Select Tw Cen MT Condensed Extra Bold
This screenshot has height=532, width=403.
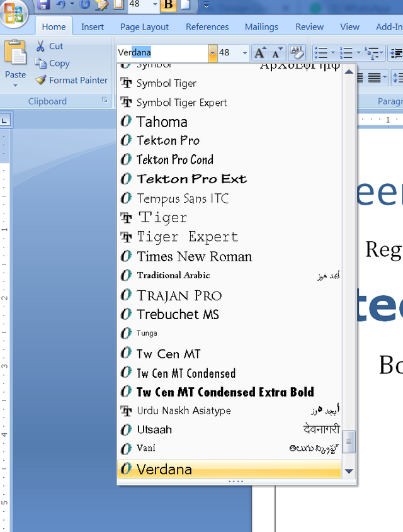tap(229, 392)
